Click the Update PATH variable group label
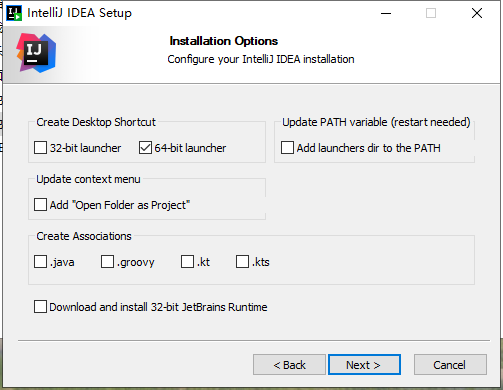This screenshot has width=503, height=390. click(376, 122)
